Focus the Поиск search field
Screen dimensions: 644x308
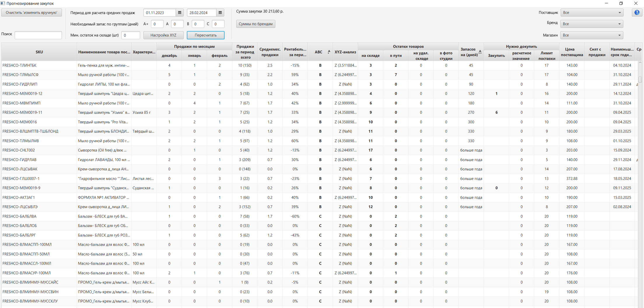click(38, 35)
